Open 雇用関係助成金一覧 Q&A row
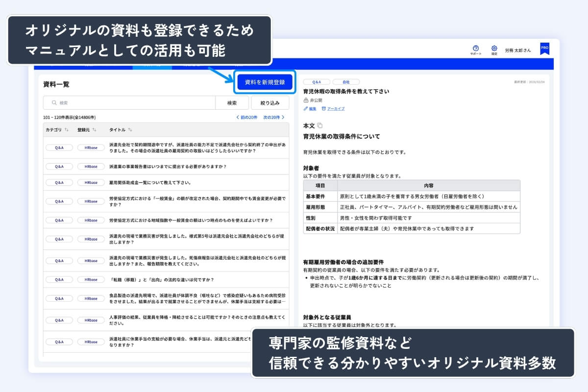 coord(166,182)
